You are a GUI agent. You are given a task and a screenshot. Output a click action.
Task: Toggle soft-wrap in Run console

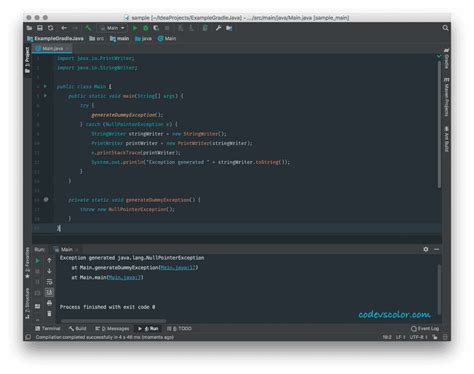click(49, 282)
